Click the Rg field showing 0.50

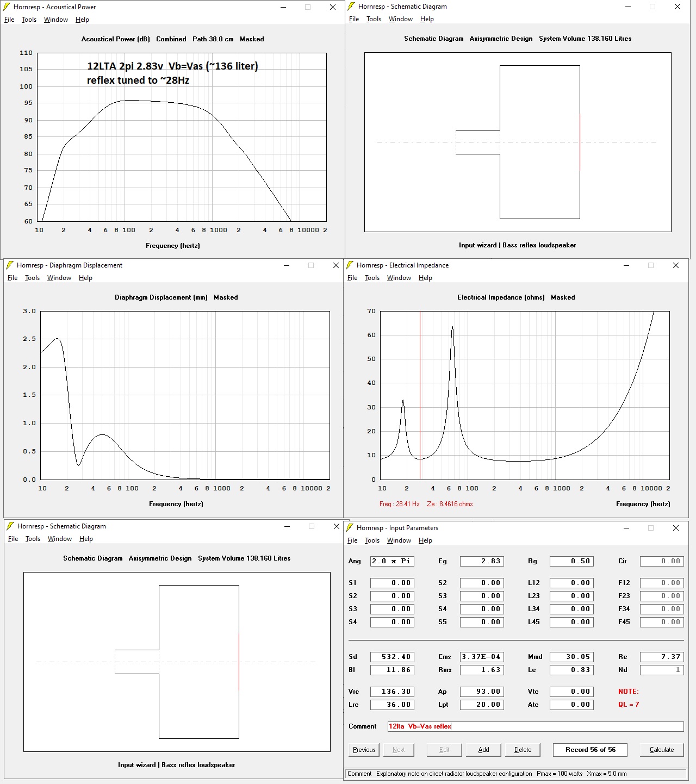click(571, 561)
